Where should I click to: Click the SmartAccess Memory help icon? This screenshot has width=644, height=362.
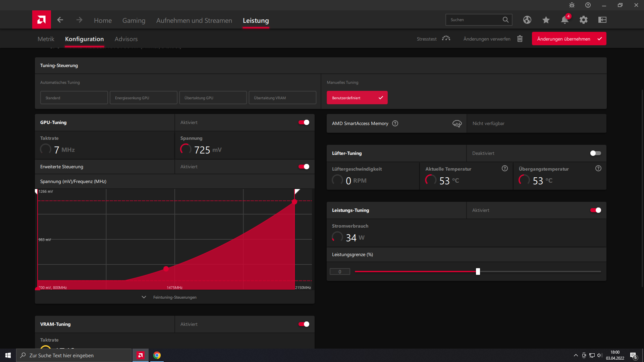(395, 123)
